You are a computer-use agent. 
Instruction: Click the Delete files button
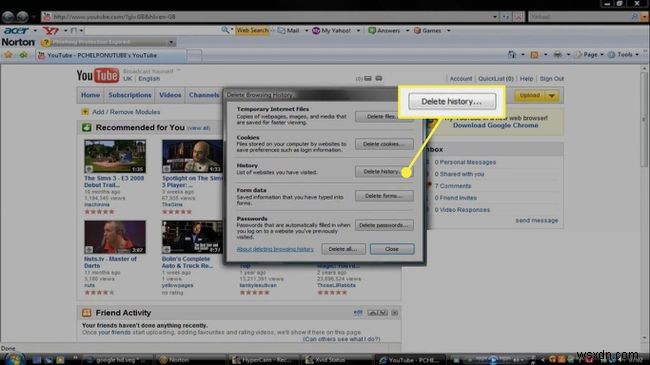pyautogui.click(x=384, y=117)
